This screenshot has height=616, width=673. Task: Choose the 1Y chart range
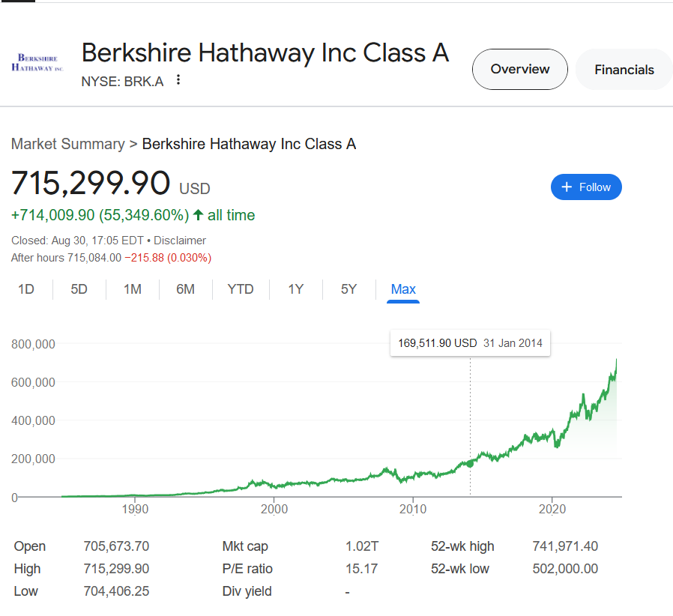pos(296,289)
